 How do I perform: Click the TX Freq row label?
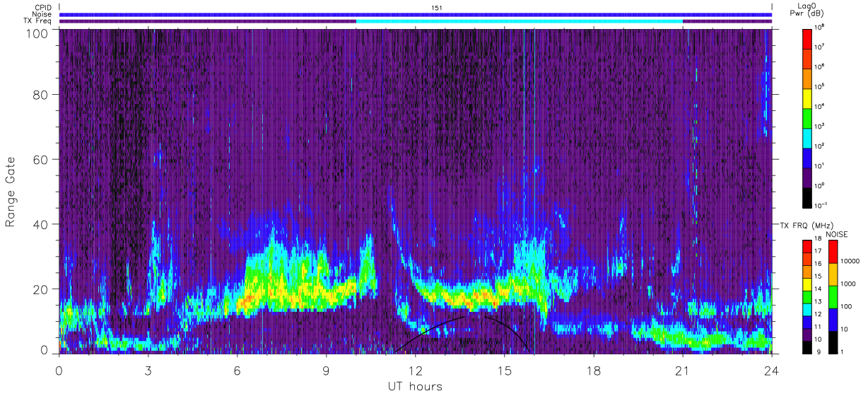37,21
